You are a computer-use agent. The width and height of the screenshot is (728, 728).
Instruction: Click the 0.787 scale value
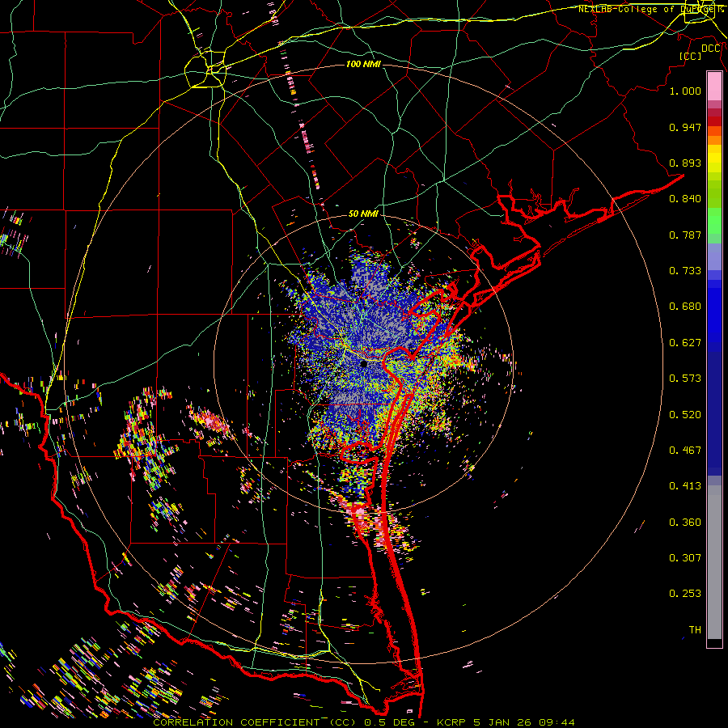coord(685,235)
